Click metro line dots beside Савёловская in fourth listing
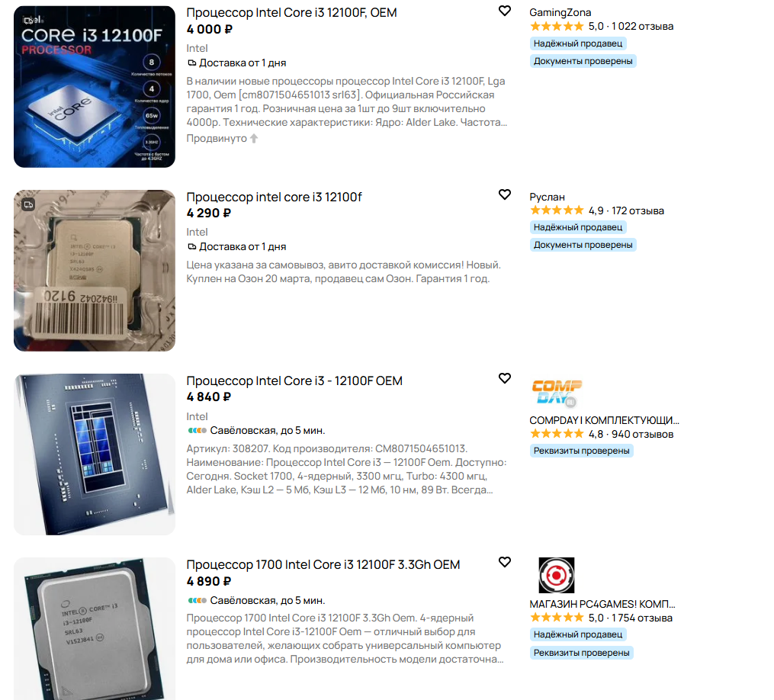This screenshot has width=774, height=700. 197,601
